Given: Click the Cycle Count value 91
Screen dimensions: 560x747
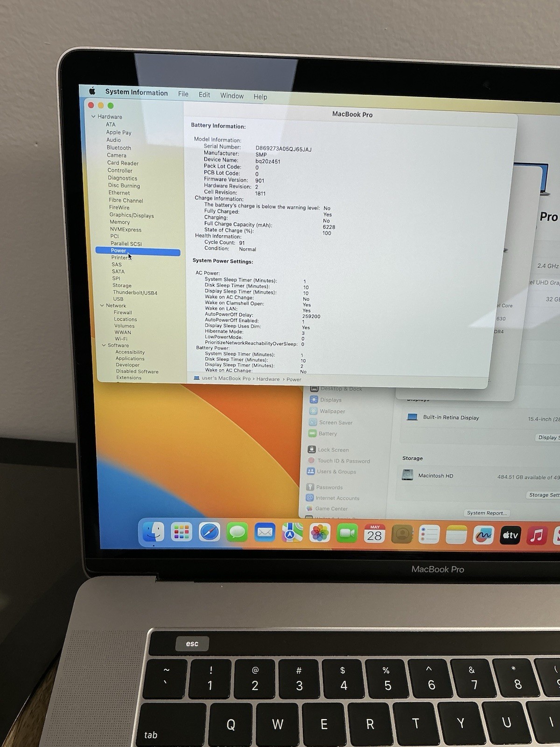Looking at the screenshot, I should pos(242,243).
